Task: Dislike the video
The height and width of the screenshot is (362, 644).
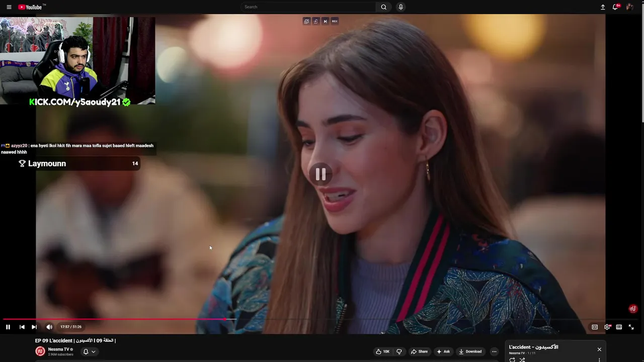Action: [399, 351]
